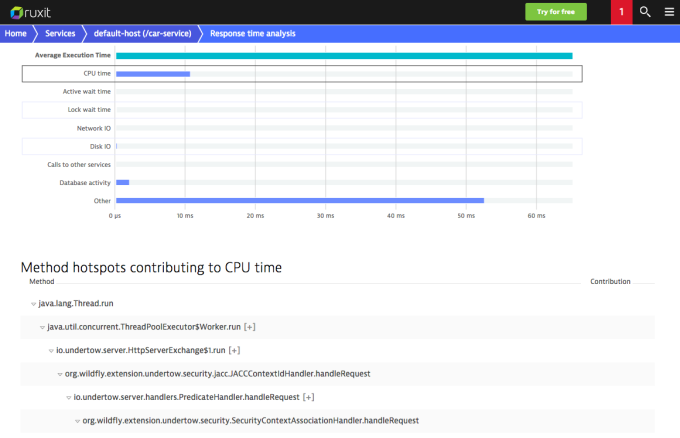Click the Method column header
The height and width of the screenshot is (438, 680).
point(42,281)
